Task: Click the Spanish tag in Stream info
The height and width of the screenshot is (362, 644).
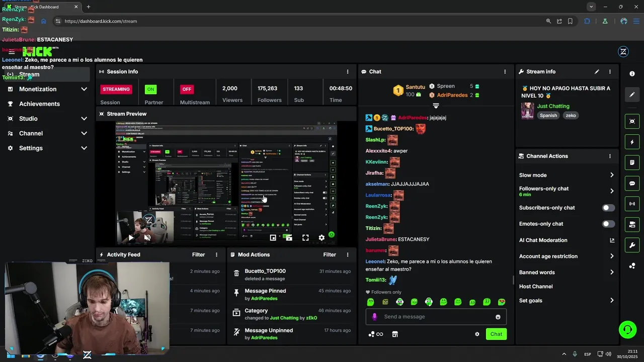Action: coord(548,115)
